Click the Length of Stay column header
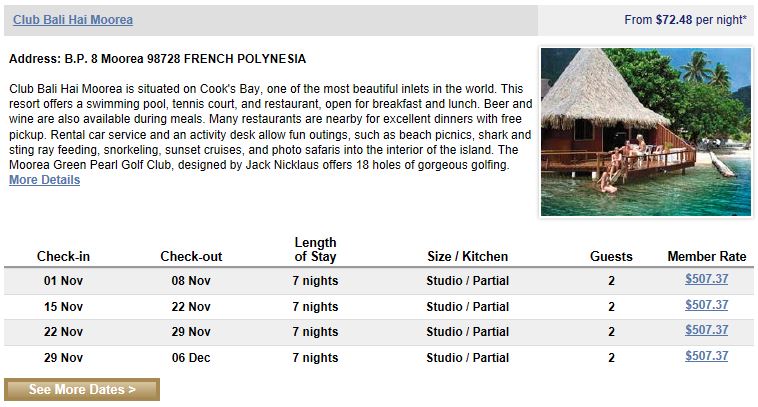Image resolution: width=758 pixels, height=407 pixels. pos(315,249)
